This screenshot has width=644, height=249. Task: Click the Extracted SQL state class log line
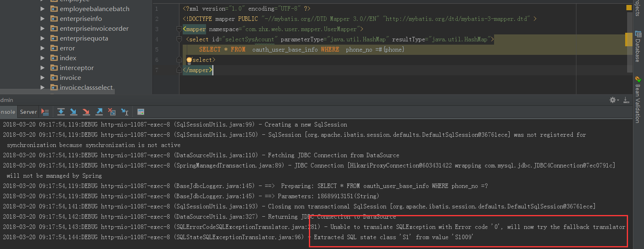click(x=238, y=237)
